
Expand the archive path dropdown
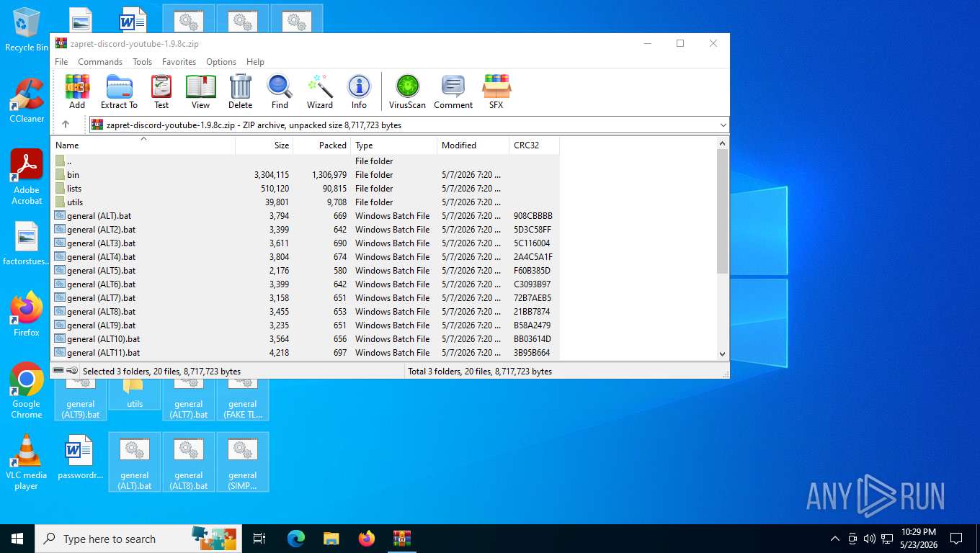(x=723, y=125)
